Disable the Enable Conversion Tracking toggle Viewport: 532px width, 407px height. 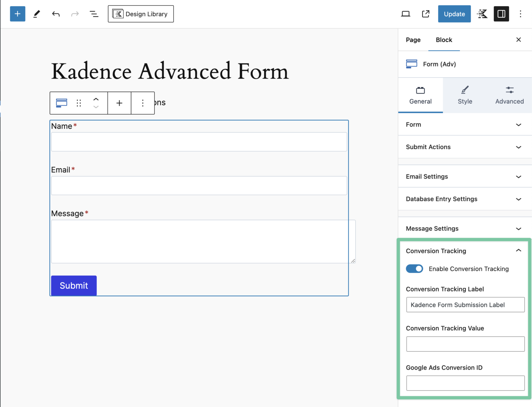[415, 269]
